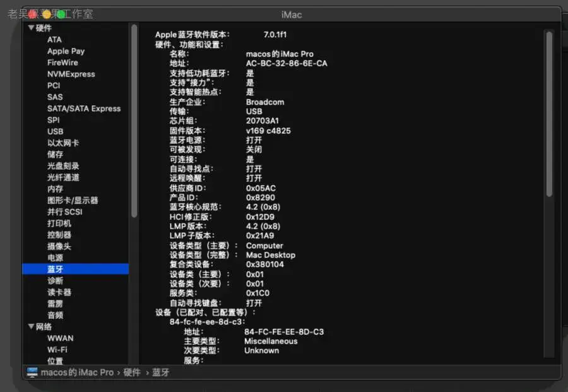Viewport: 568px width, 392px height.
Task: Select 位置 location entry
Action: (x=55, y=361)
